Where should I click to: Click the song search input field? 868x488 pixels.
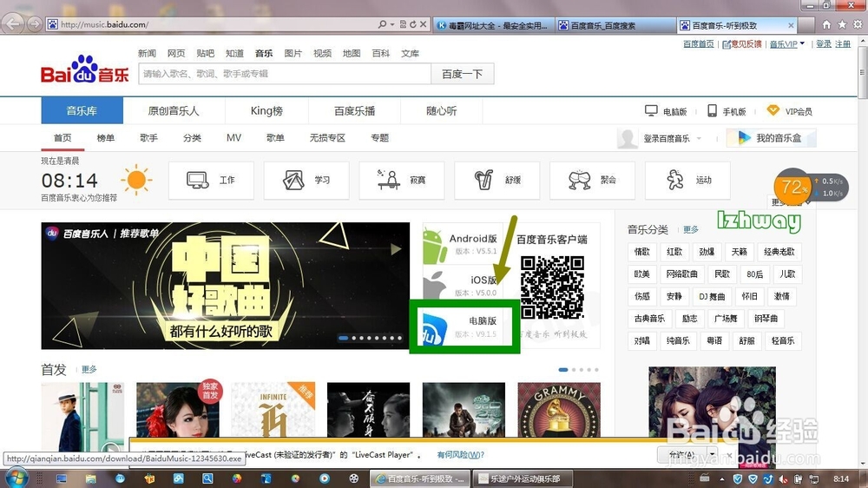pos(285,74)
